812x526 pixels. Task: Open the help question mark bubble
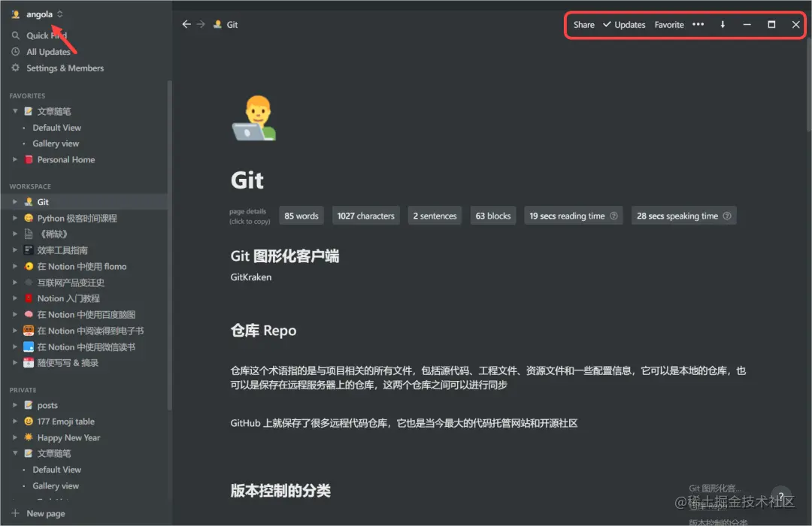781,496
